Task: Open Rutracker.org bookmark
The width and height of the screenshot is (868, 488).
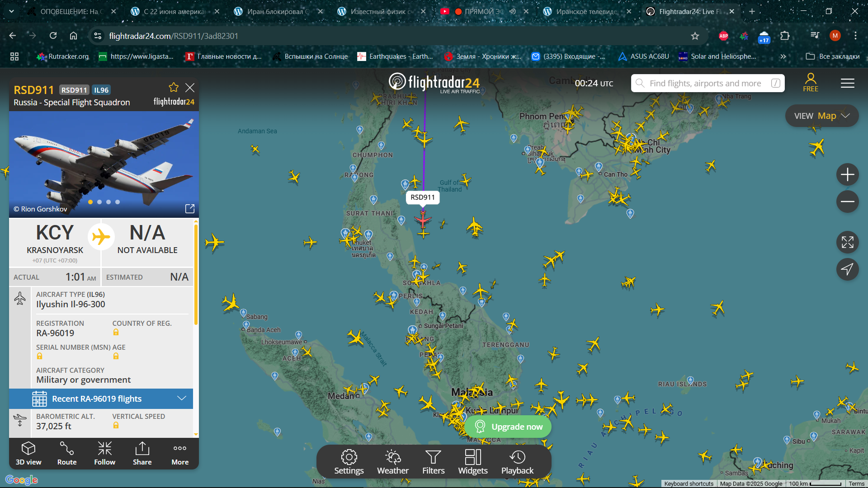Action: [63, 56]
